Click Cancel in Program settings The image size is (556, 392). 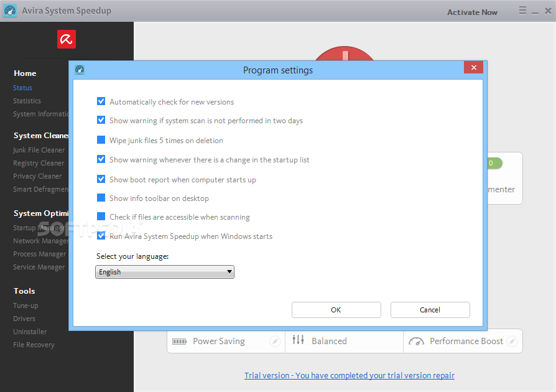pyautogui.click(x=430, y=310)
